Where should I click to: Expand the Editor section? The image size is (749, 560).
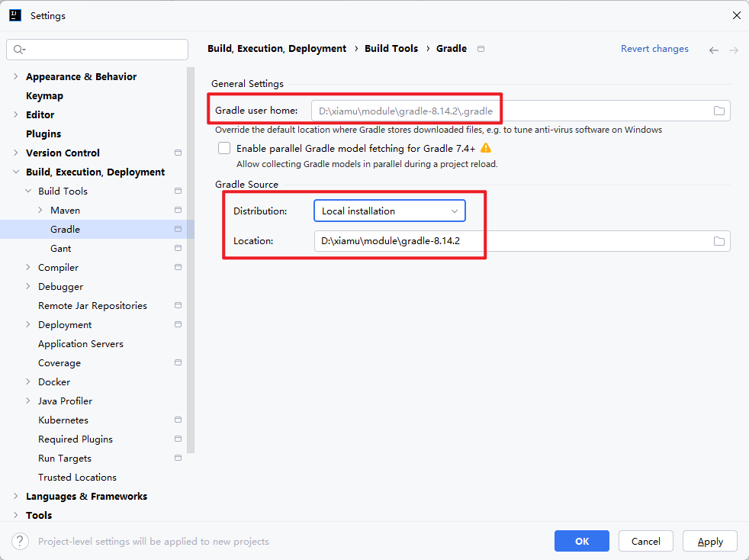pyautogui.click(x=16, y=114)
